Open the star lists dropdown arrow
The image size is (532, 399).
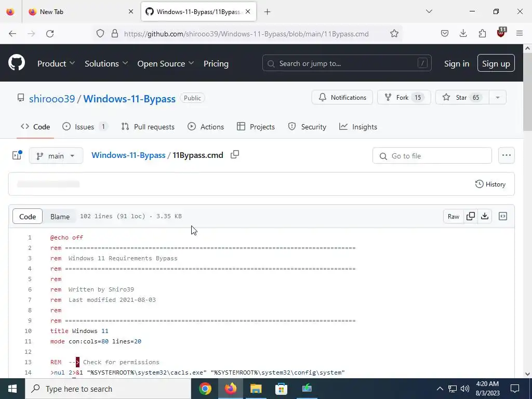tap(497, 98)
